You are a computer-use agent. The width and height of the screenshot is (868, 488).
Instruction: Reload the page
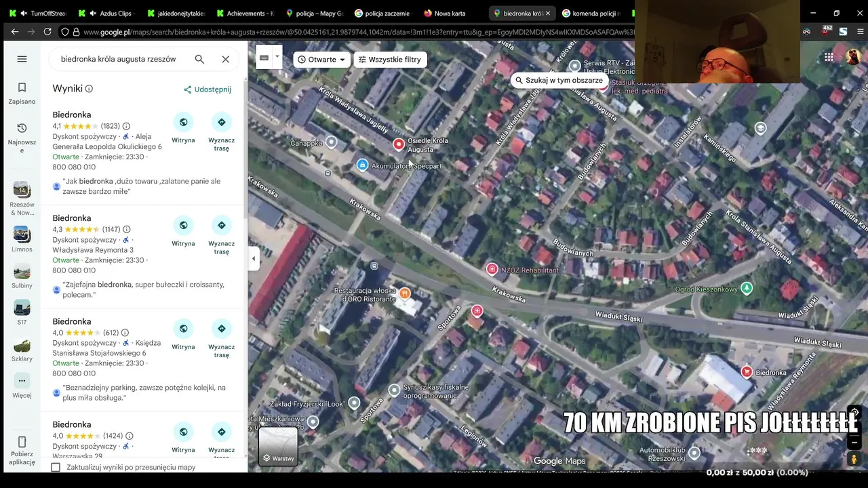coord(47,31)
